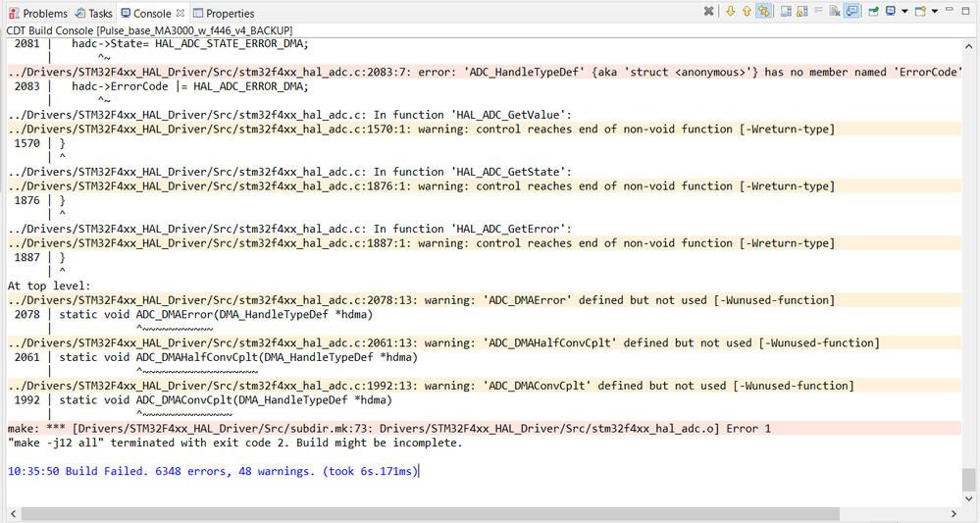Click code line 2078 static void ADC_DMAError
Image resolution: width=980 pixels, height=523 pixels.
point(193,314)
